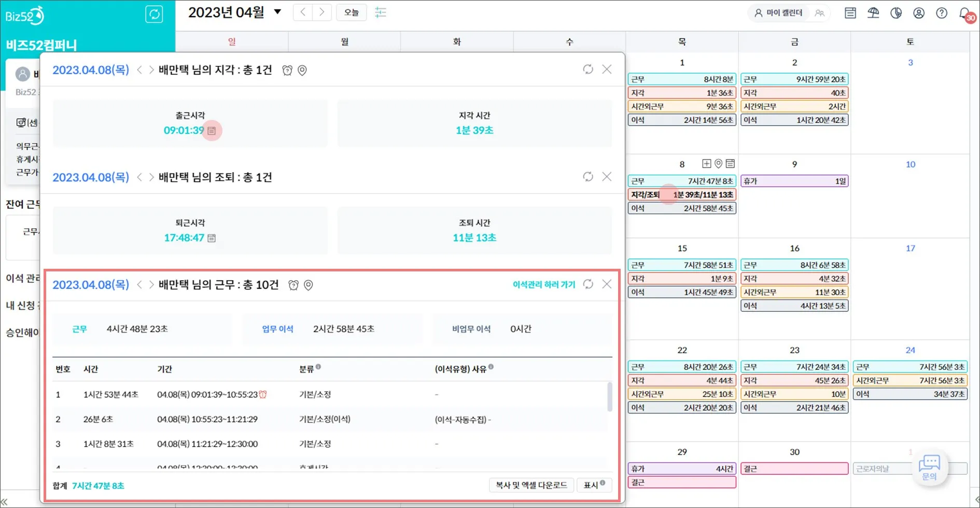Refresh the 근무 panel
The image size is (980, 508).
(588, 284)
